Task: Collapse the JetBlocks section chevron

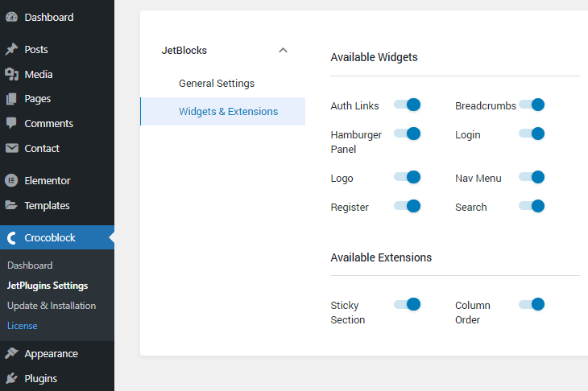Action: (x=283, y=50)
